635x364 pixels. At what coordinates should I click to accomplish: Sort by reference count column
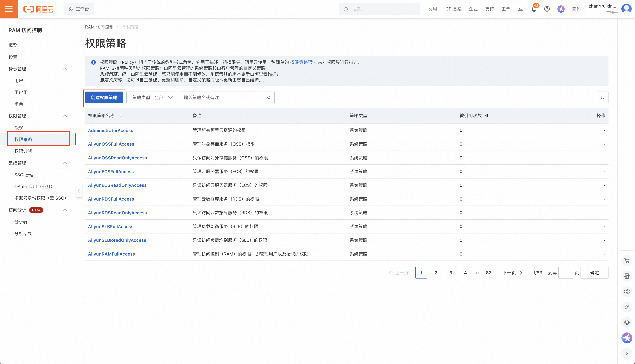487,116
